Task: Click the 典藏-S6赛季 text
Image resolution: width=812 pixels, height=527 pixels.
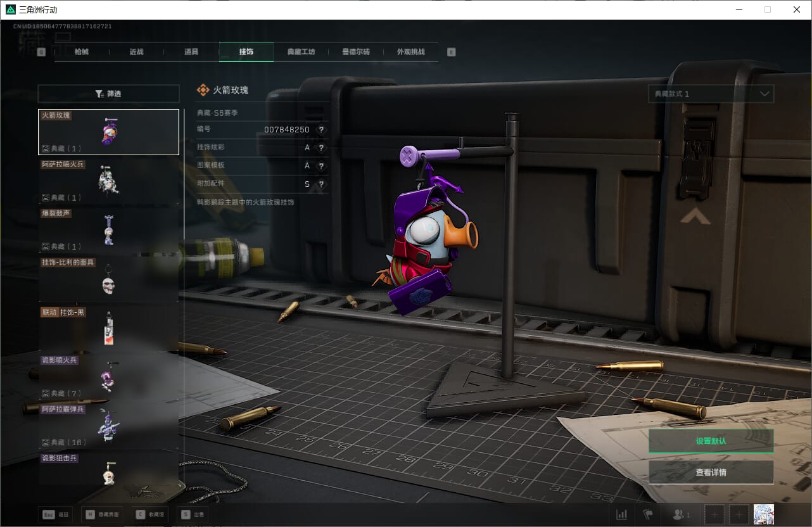Action: tap(217, 113)
